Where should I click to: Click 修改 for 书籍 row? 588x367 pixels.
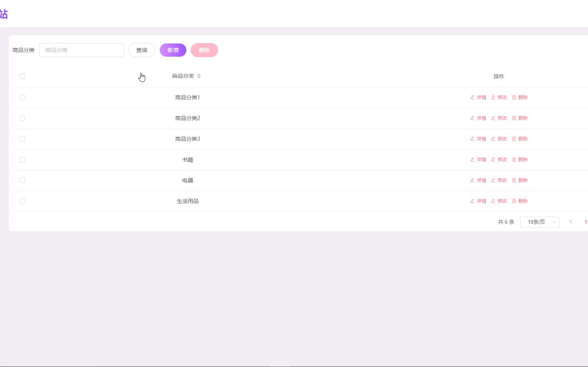click(499, 160)
